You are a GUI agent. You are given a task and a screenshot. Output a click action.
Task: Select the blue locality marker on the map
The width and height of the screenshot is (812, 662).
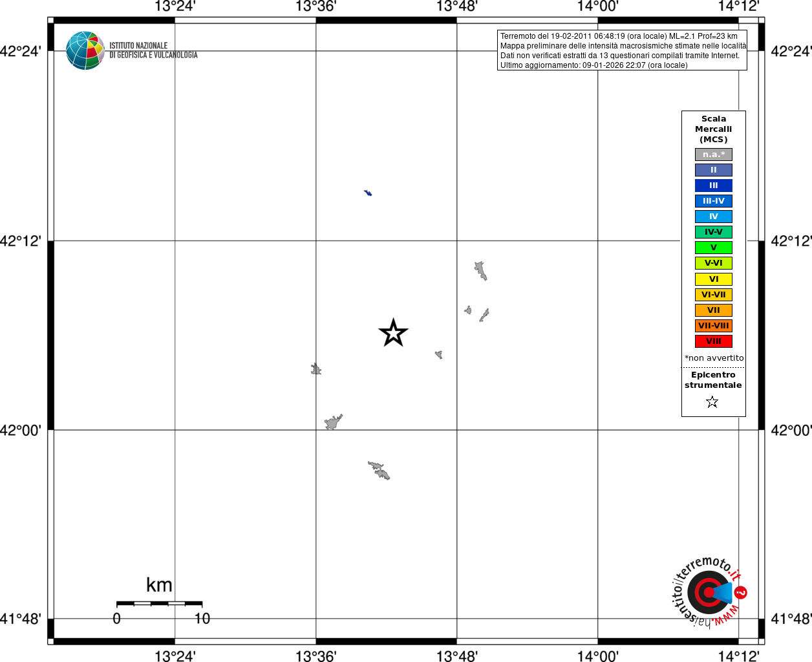pyautogui.click(x=368, y=193)
